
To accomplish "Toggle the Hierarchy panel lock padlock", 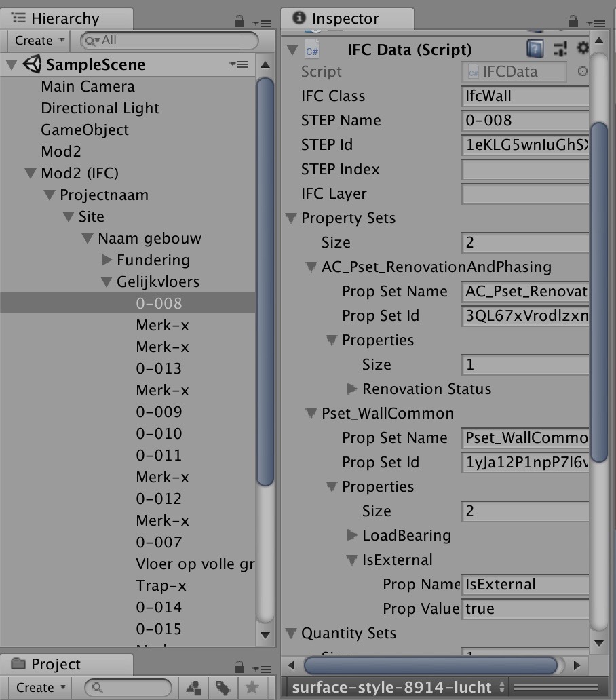I will point(240,21).
